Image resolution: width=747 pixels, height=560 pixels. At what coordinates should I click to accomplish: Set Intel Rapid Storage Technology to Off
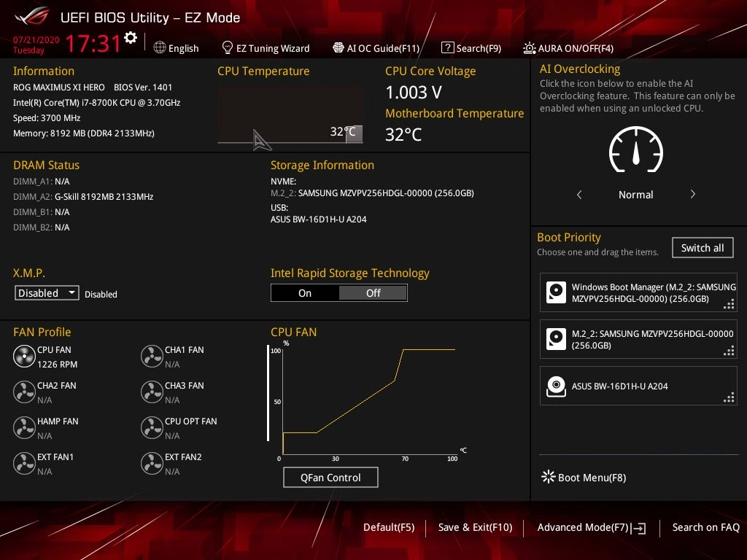pyautogui.click(x=373, y=293)
